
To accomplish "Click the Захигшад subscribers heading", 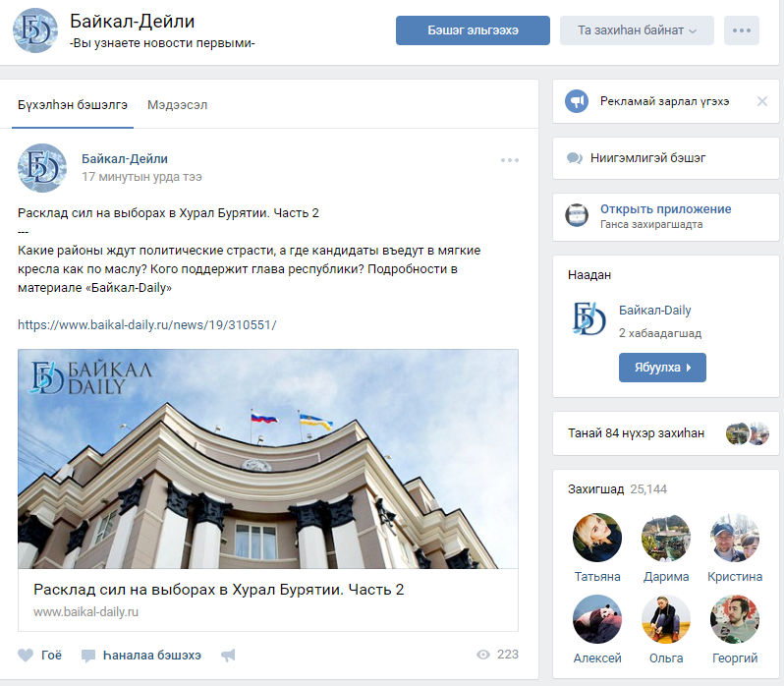I will coord(595,488).
